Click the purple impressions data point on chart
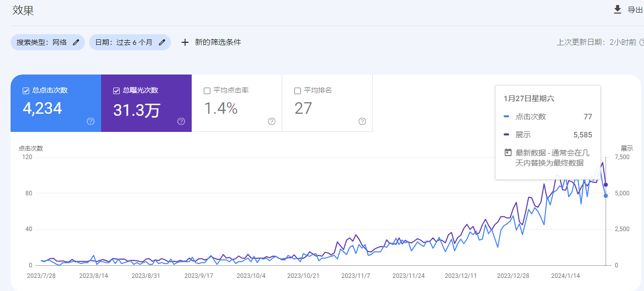Image resolution: width=644 pixels, height=291 pixels. coord(606,185)
